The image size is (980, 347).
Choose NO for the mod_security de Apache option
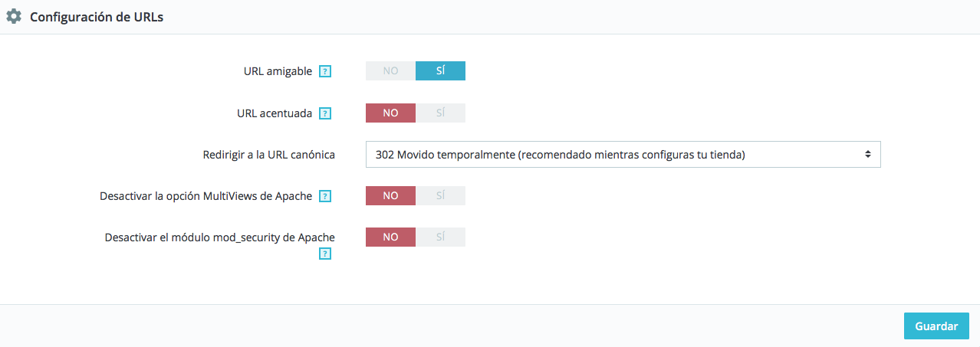click(390, 237)
